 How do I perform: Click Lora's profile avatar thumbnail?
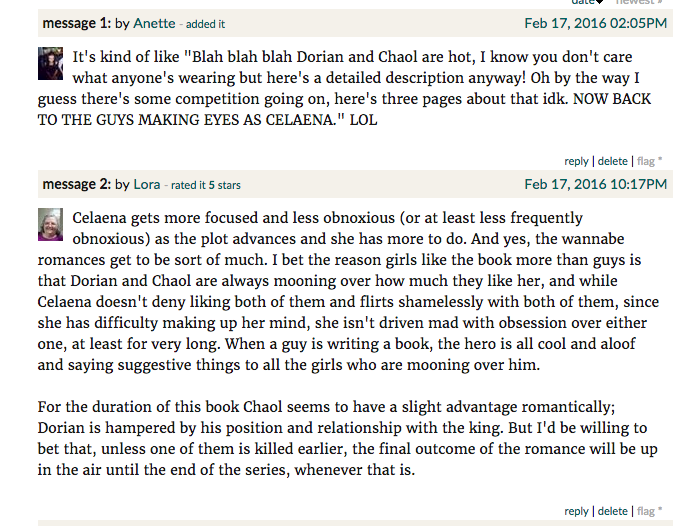(52, 225)
